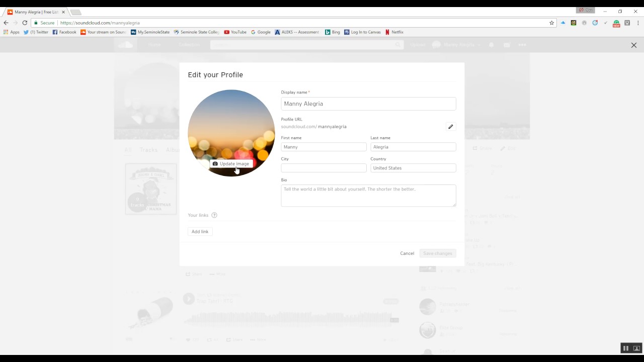Select the pencil icon to edit Profile URL
The image size is (644, 362).
450,126
